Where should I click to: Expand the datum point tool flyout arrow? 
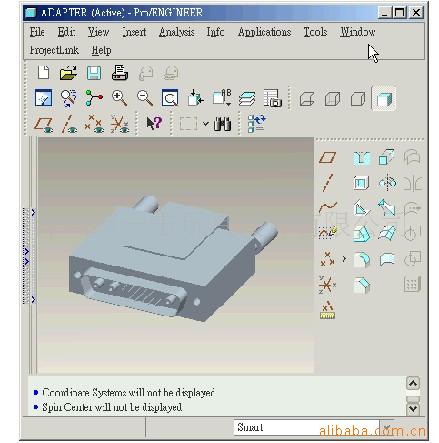344,259
